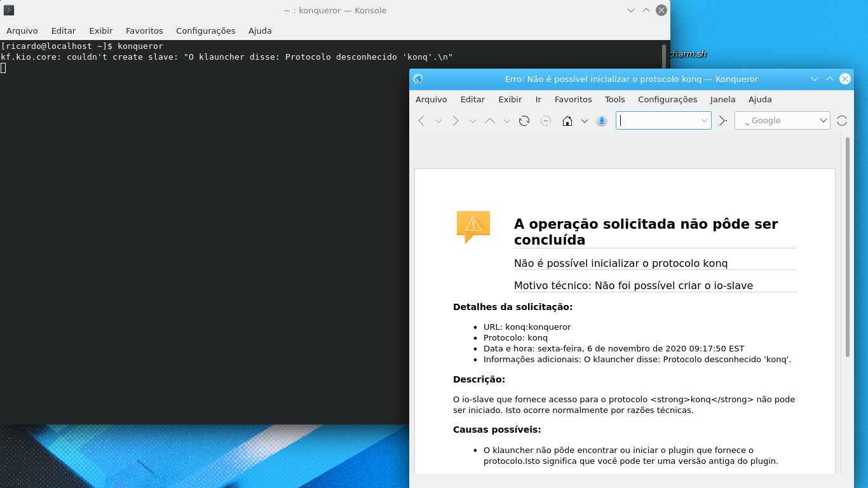
Task: Go forward with Konqueror's forward arrow
Action: coord(456,121)
